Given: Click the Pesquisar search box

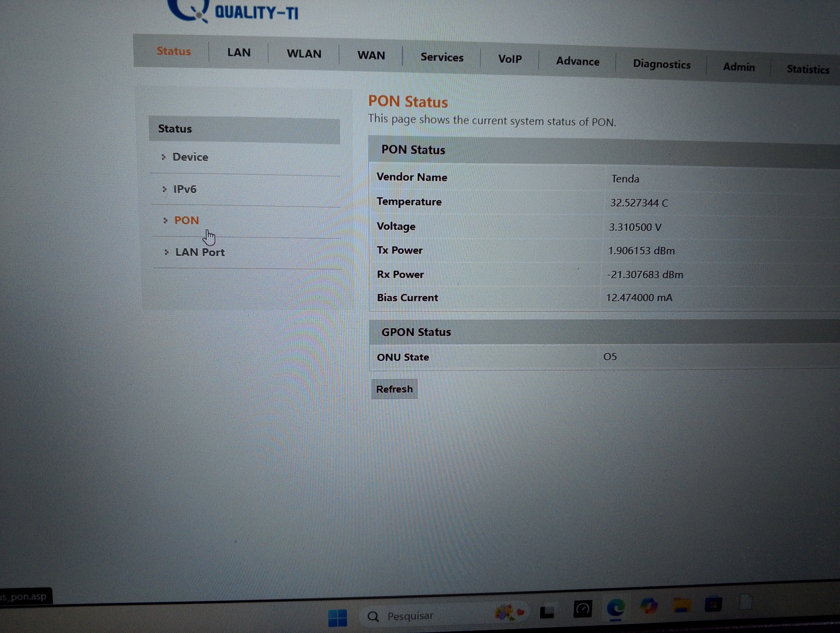Looking at the screenshot, I should 418,615.
